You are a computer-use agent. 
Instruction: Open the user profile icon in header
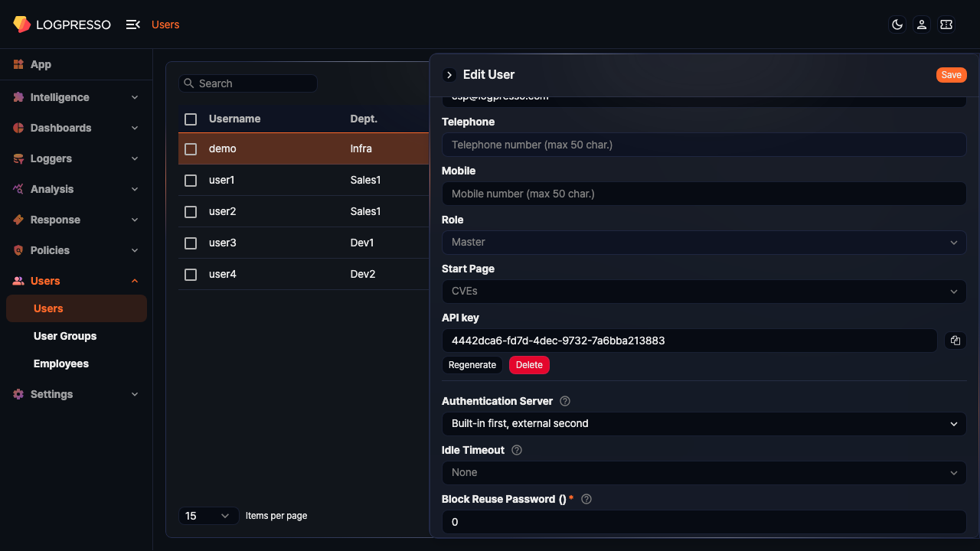pyautogui.click(x=921, y=24)
